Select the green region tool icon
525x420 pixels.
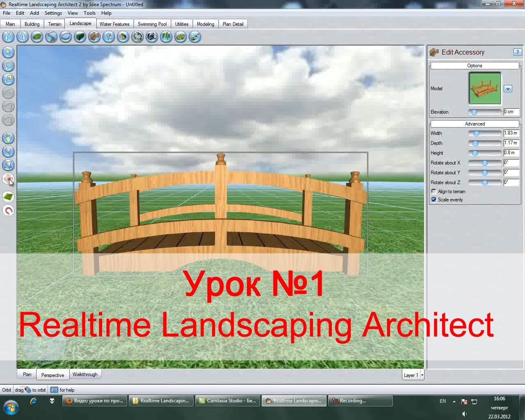click(x=37, y=37)
